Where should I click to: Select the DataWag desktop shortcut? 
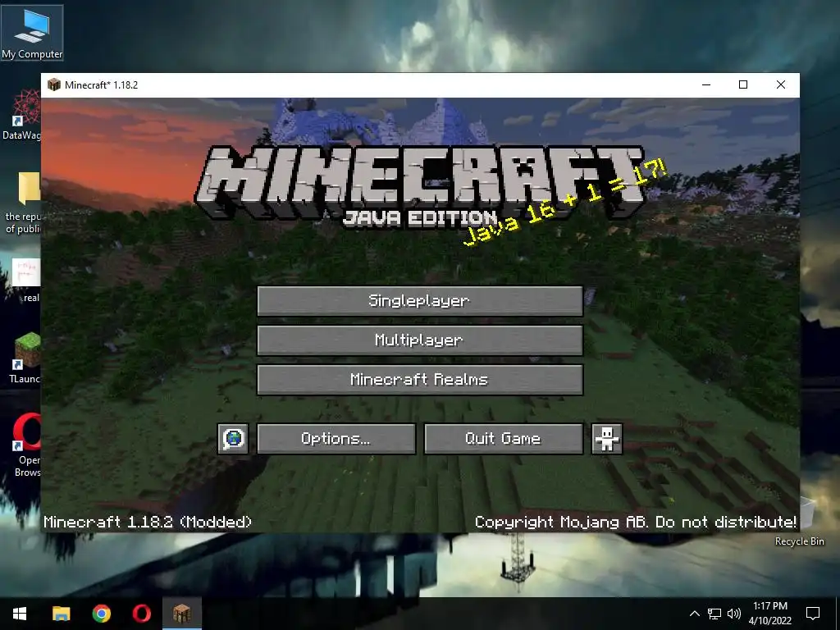(x=21, y=115)
